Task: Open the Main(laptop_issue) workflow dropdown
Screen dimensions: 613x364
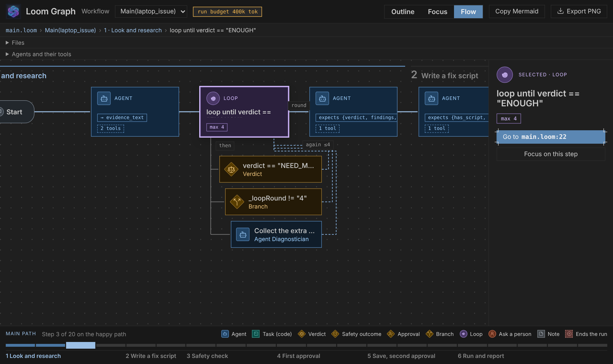Action: [151, 11]
